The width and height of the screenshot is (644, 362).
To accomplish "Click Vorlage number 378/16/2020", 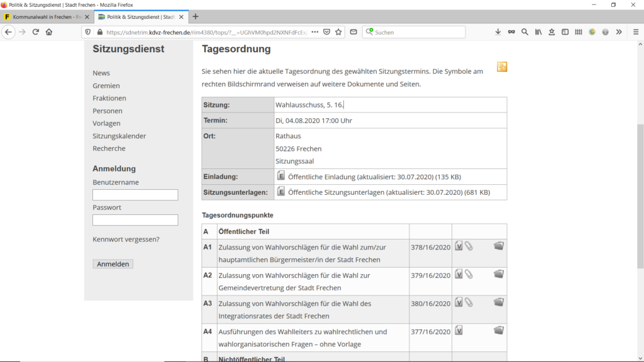I will click(430, 248).
